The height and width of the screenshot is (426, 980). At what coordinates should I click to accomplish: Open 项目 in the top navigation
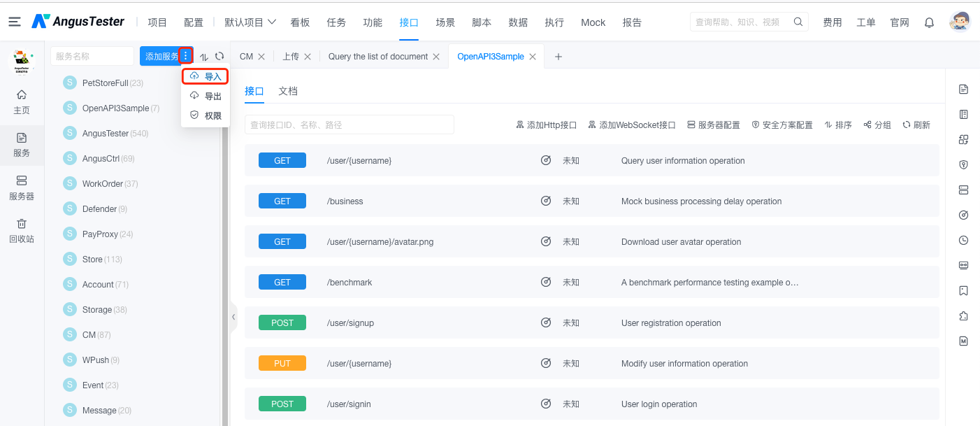point(157,22)
